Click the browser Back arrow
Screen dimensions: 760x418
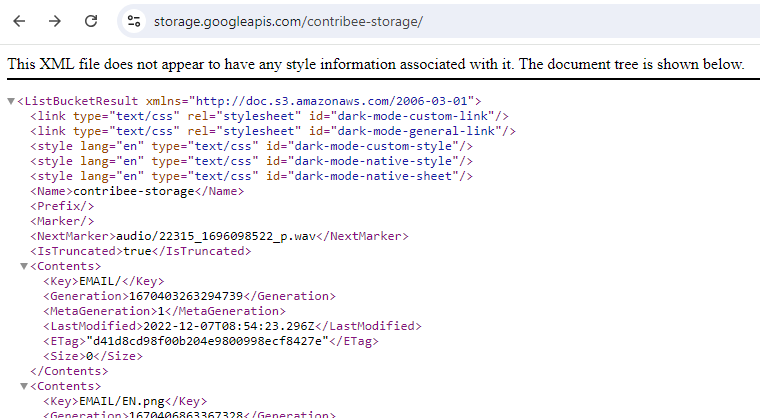click(20, 21)
